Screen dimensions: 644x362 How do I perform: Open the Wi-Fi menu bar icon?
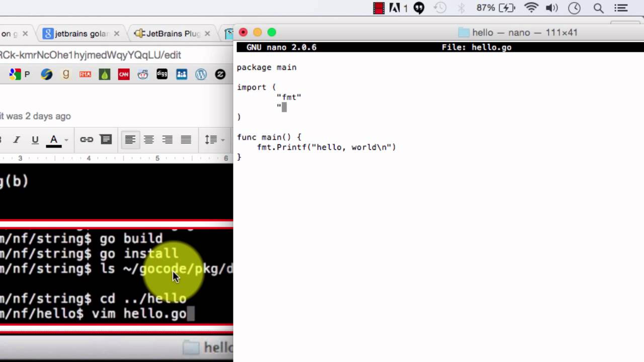(x=531, y=8)
